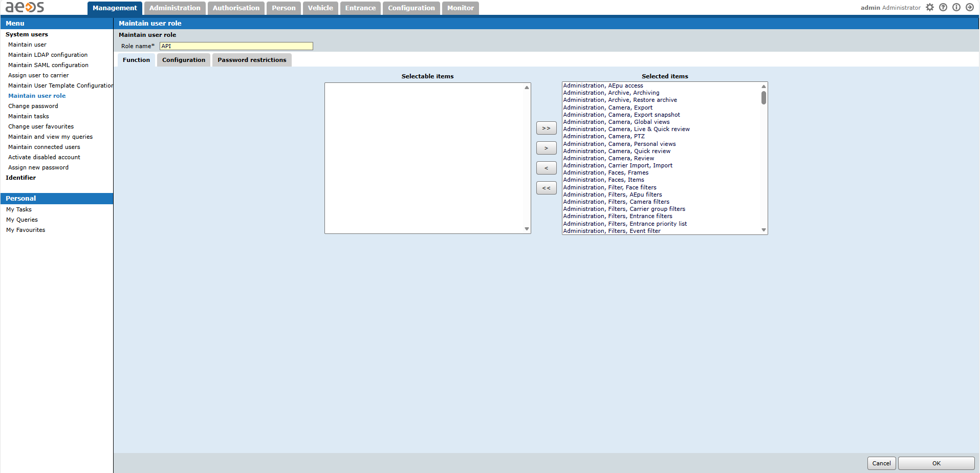Open My Queries in Personal
Viewport: 980px width, 473px height.
pyautogui.click(x=22, y=220)
